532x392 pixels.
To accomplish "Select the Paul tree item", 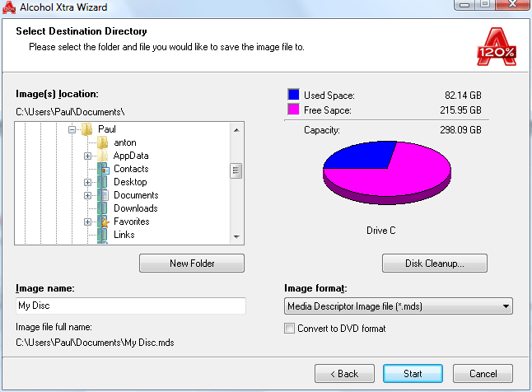I will tap(107, 129).
